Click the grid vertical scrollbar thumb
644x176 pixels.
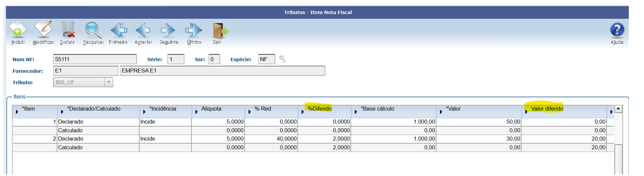coord(618,159)
